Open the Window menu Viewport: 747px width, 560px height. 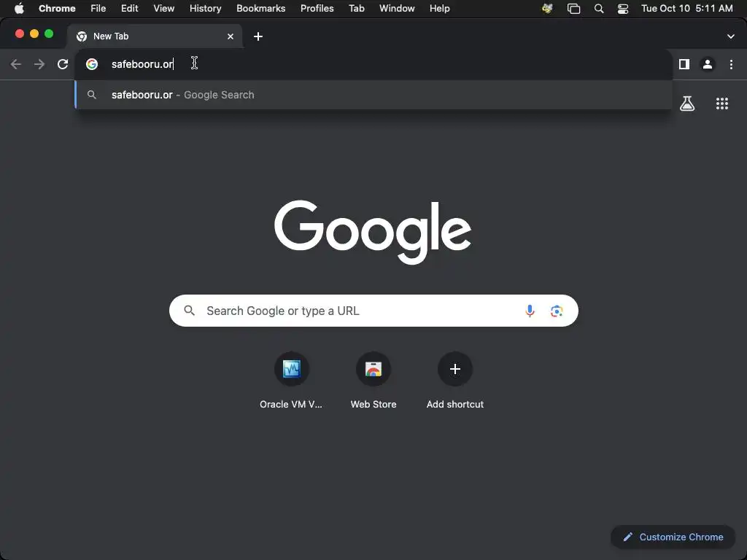pyautogui.click(x=397, y=9)
